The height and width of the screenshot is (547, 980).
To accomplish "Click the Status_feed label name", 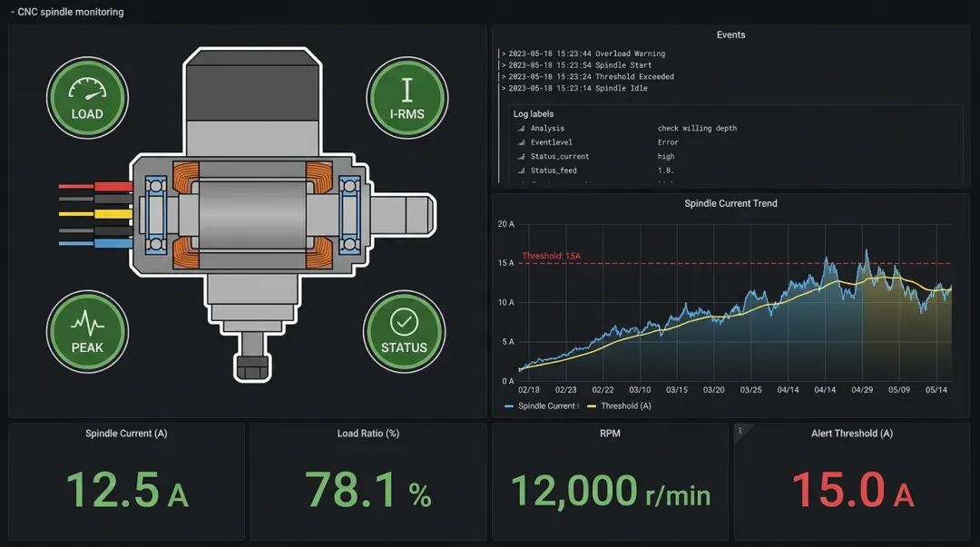I will (554, 171).
